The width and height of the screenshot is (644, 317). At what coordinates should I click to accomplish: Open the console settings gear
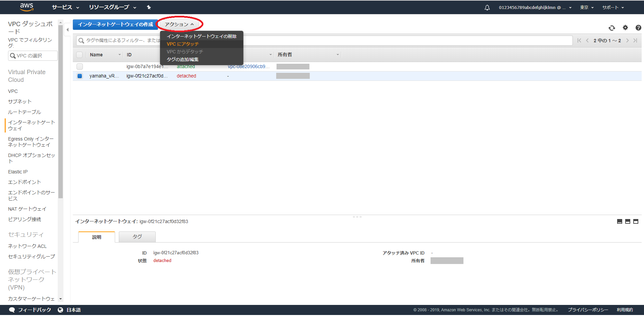pos(625,28)
